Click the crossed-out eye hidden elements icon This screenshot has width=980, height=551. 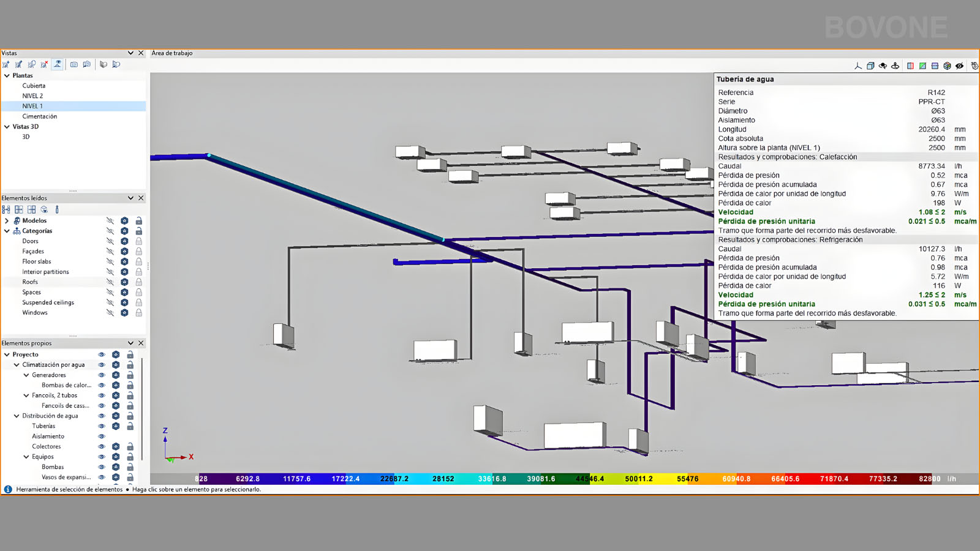(959, 66)
